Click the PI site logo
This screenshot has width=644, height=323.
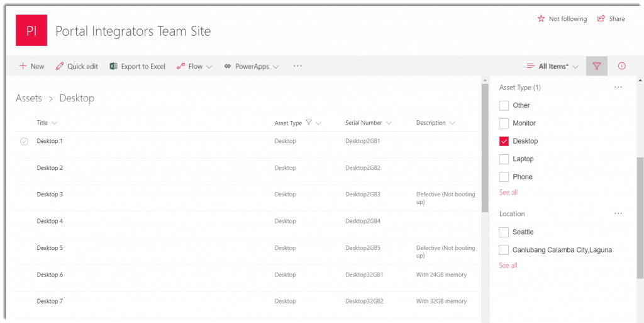(31, 30)
